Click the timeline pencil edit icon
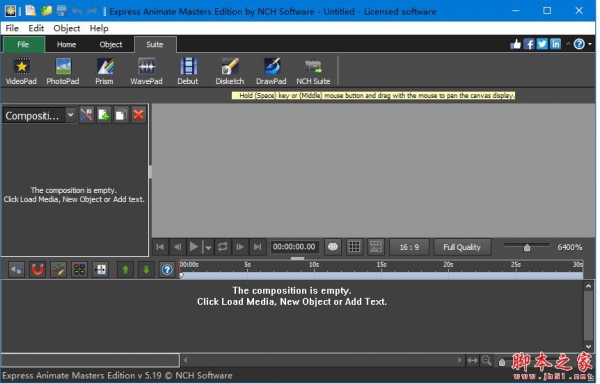 tap(59, 270)
